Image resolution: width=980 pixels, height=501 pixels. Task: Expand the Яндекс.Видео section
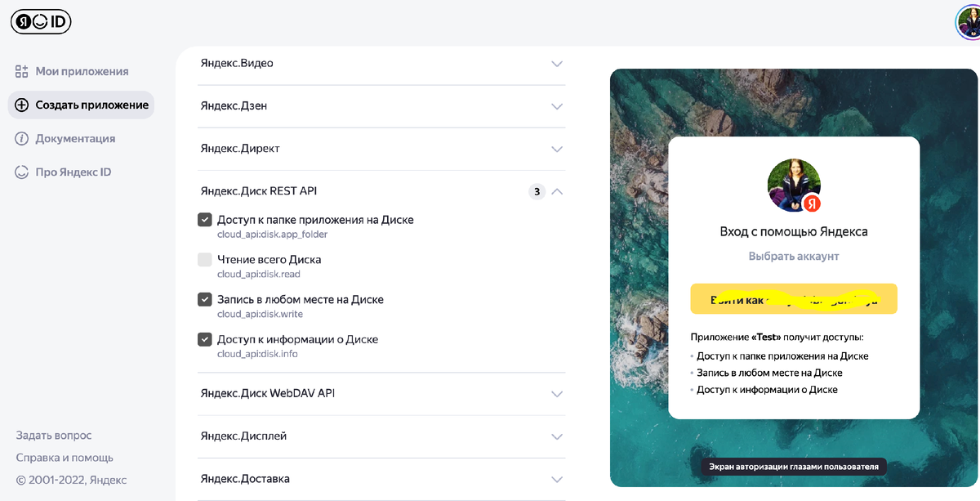tap(381, 64)
